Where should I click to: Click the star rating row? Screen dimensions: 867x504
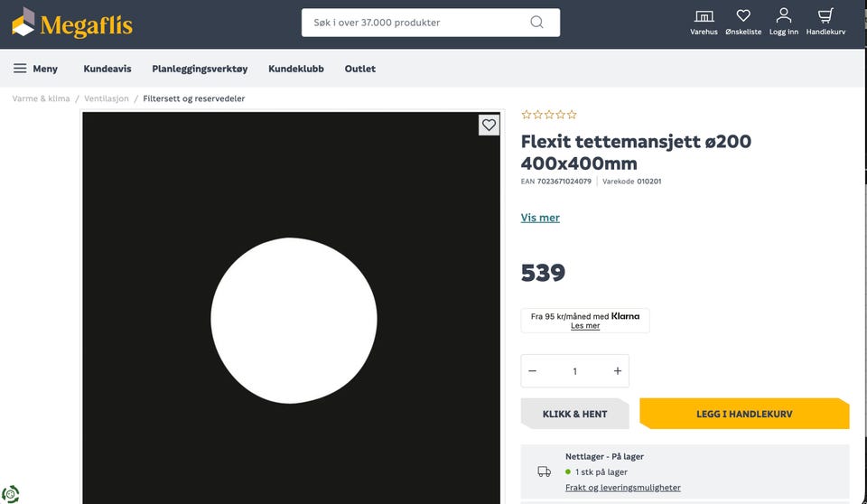(x=548, y=115)
